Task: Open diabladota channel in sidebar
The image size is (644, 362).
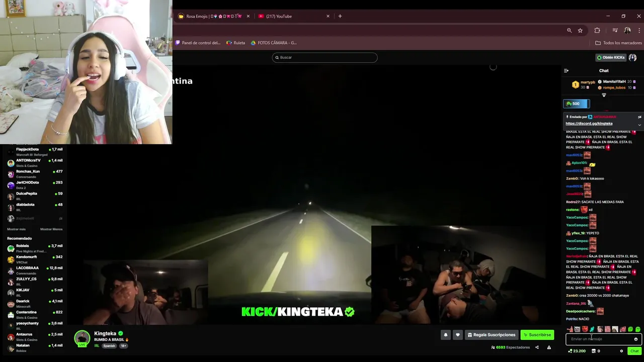Action: pyautogui.click(x=34, y=207)
